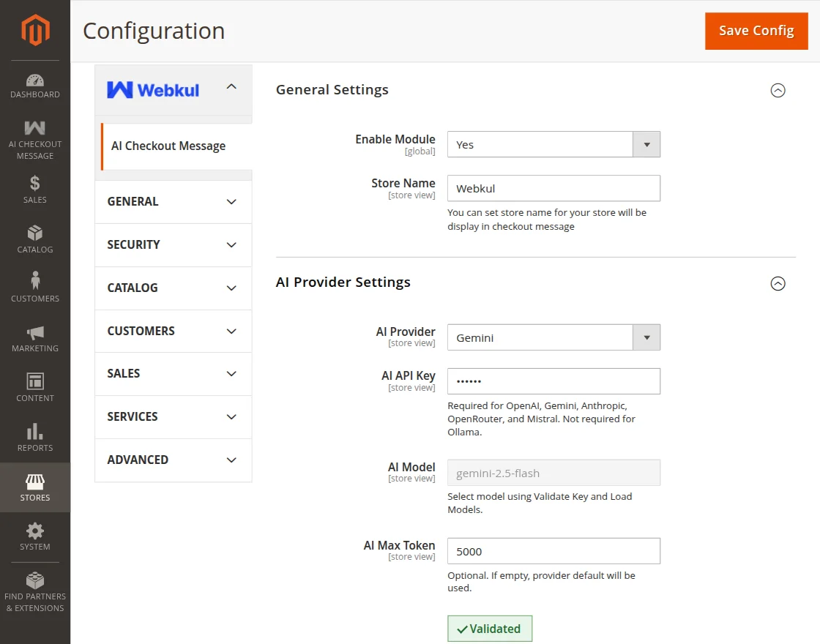Expand the ADVANCED configuration section
The width and height of the screenshot is (820, 644).
point(173,460)
